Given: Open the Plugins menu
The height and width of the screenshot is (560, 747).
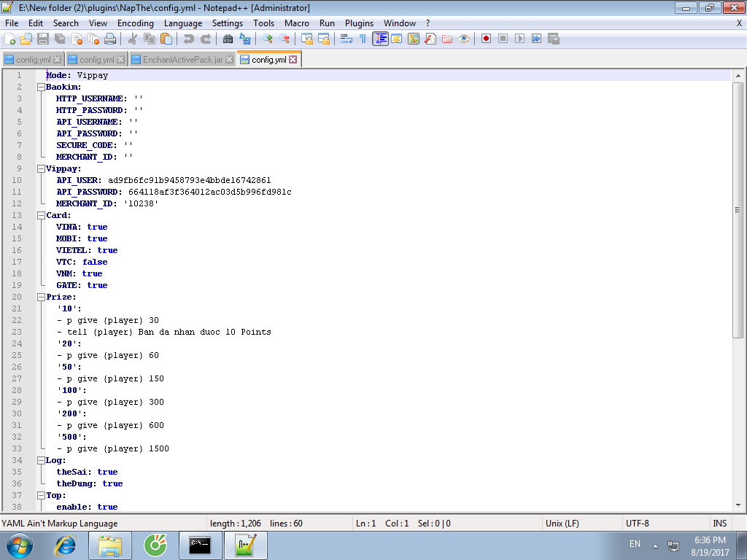Looking at the screenshot, I should [359, 23].
